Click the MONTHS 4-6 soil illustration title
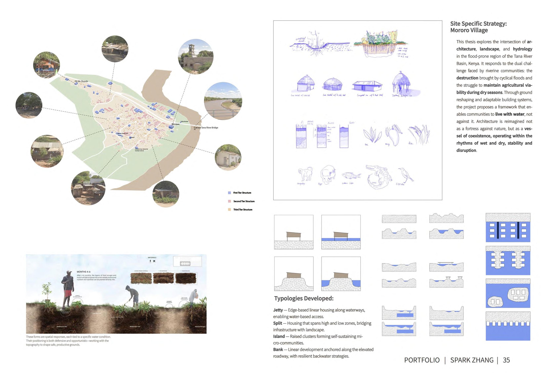The height and width of the screenshot is (392, 555). (x=84, y=272)
